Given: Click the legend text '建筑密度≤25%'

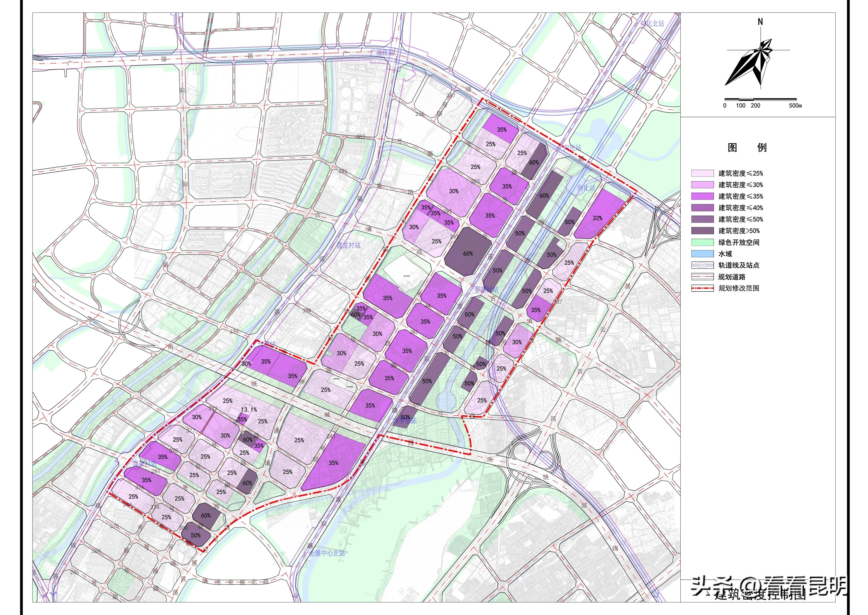Looking at the screenshot, I should click(741, 173).
